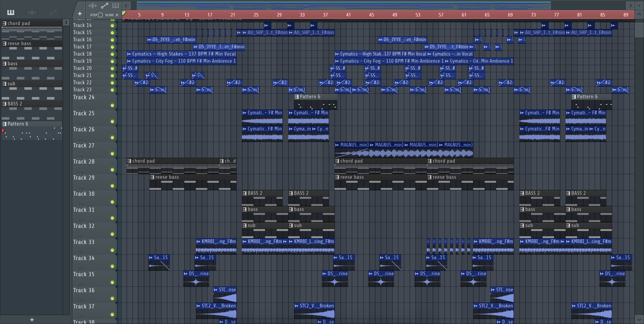
Task: Mute Track 27
Action: pyautogui.click(x=112, y=154)
